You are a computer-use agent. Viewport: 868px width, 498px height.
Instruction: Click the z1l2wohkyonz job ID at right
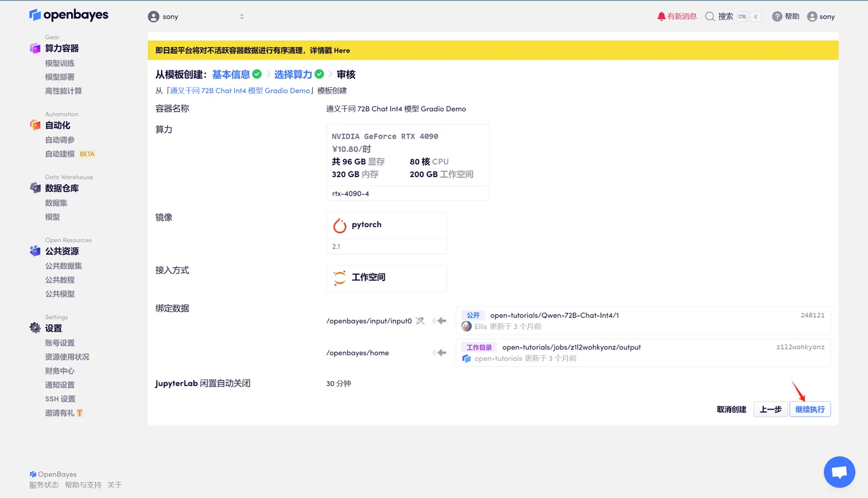(800, 347)
